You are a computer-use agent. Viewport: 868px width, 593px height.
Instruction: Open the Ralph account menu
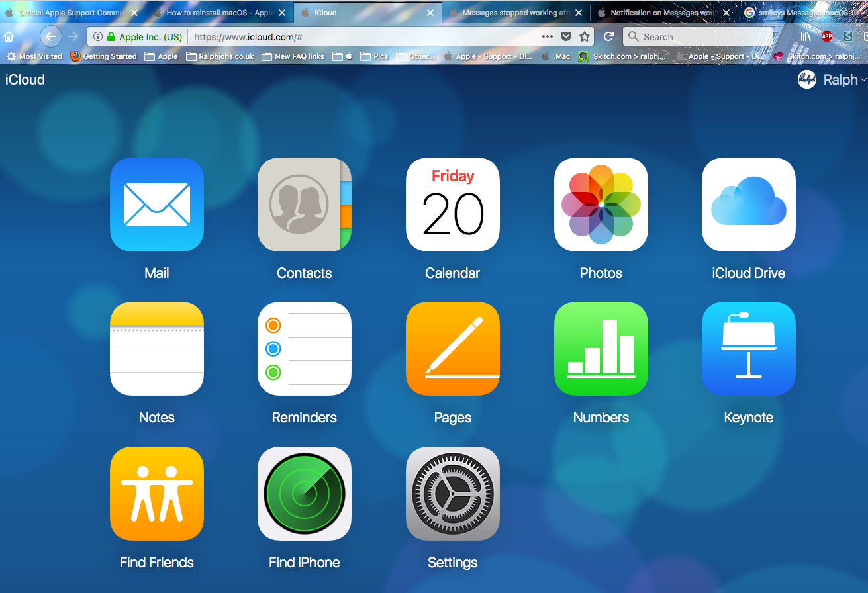832,80
